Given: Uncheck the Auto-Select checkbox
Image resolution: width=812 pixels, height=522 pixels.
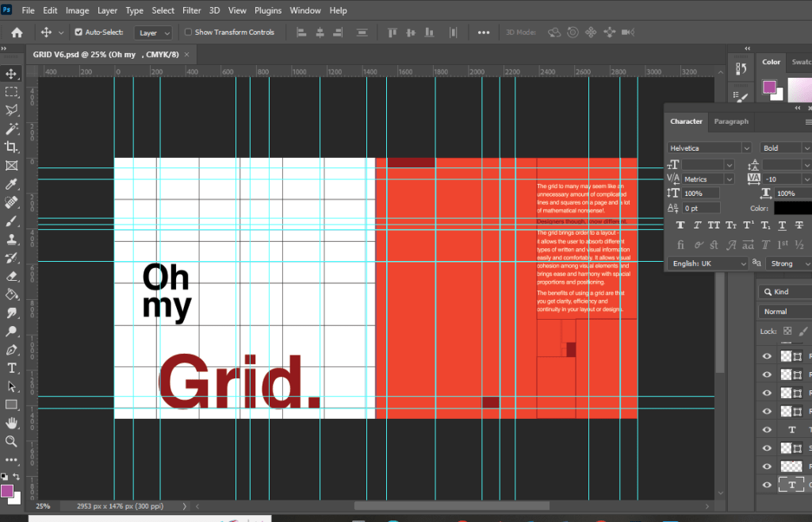Looking at the screenshot, I should (79, 33).
